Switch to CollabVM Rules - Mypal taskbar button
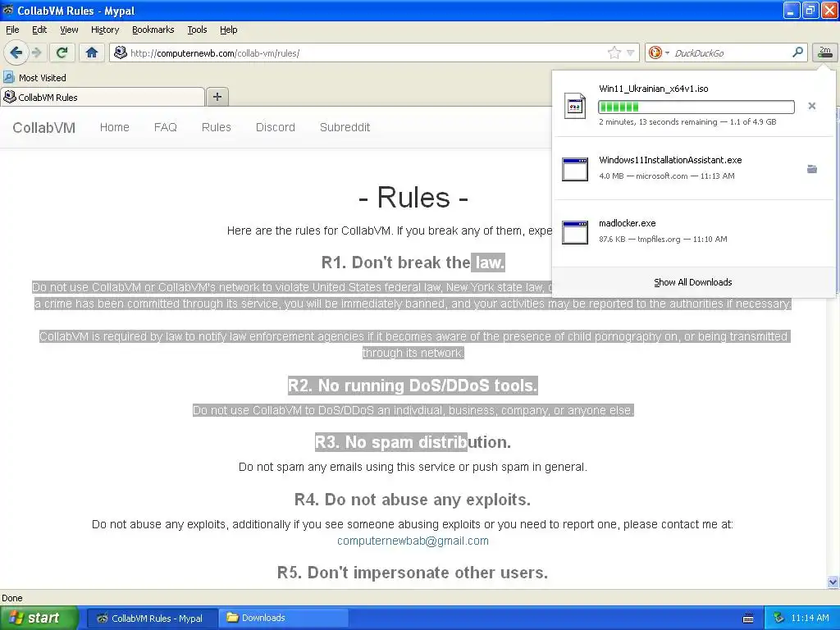The height and width of the screenshot is (630, 840). click(152, 619)
